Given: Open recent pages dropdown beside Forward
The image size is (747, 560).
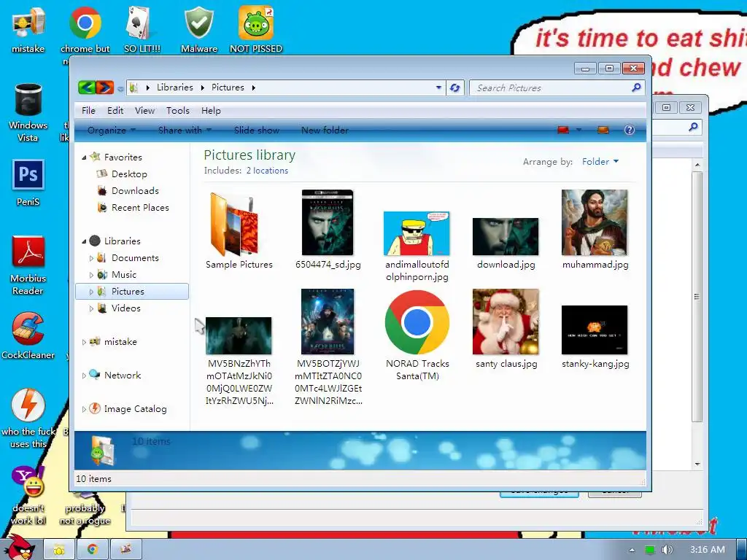Looking at the screenshot, I should click(x=120, y=88).
